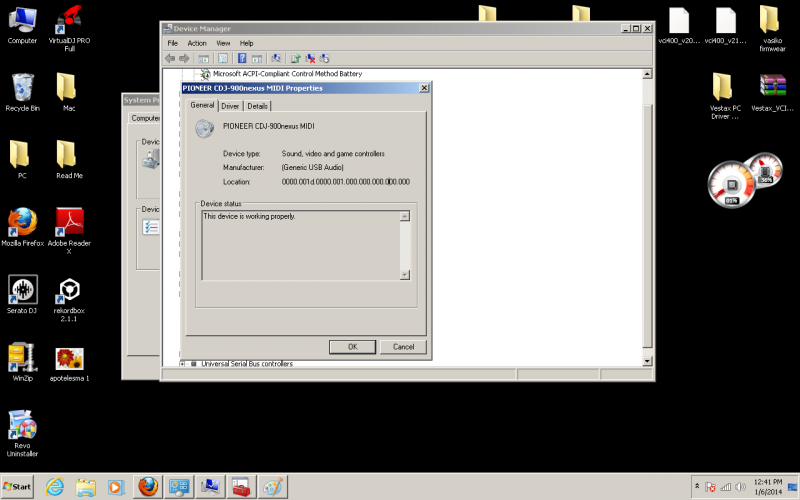Click the Firefox taskbar button
This screenshot has width=800, height=500.
[x=148, y=487]
